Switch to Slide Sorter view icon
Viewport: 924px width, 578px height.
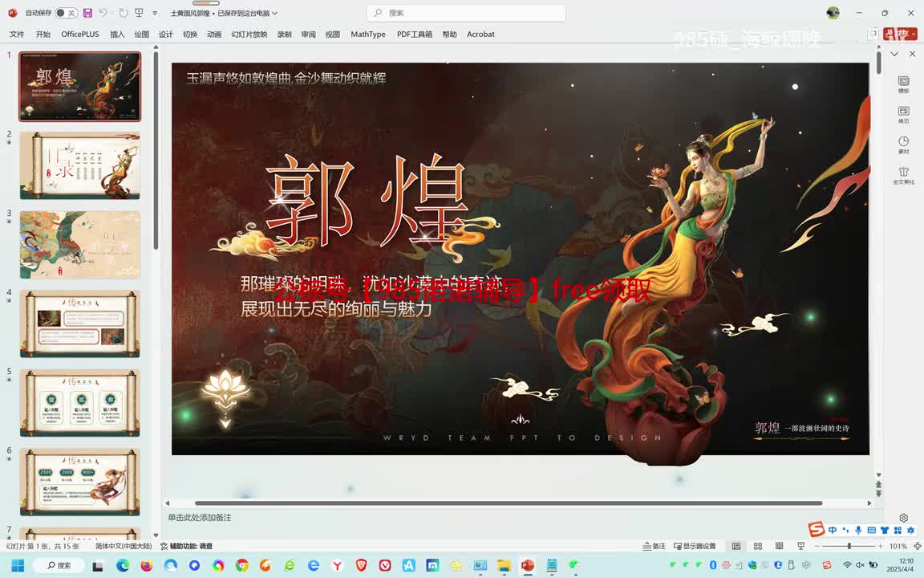tap(758, 546)
